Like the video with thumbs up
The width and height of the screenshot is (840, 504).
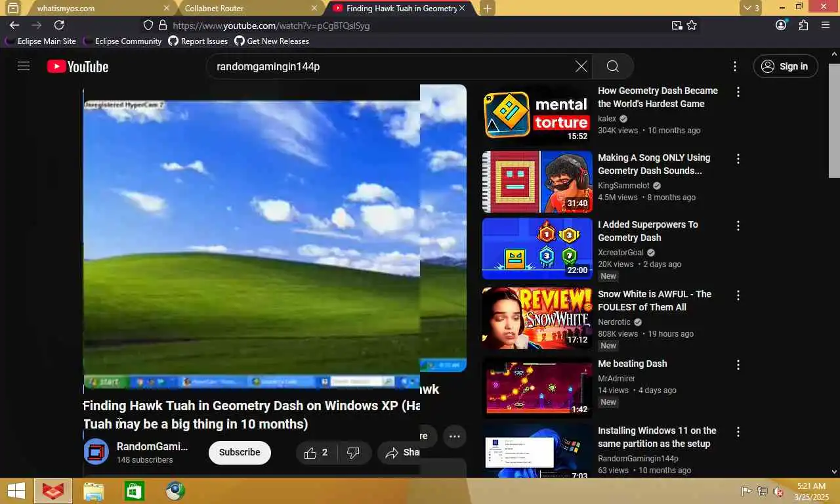click(315, 452)
